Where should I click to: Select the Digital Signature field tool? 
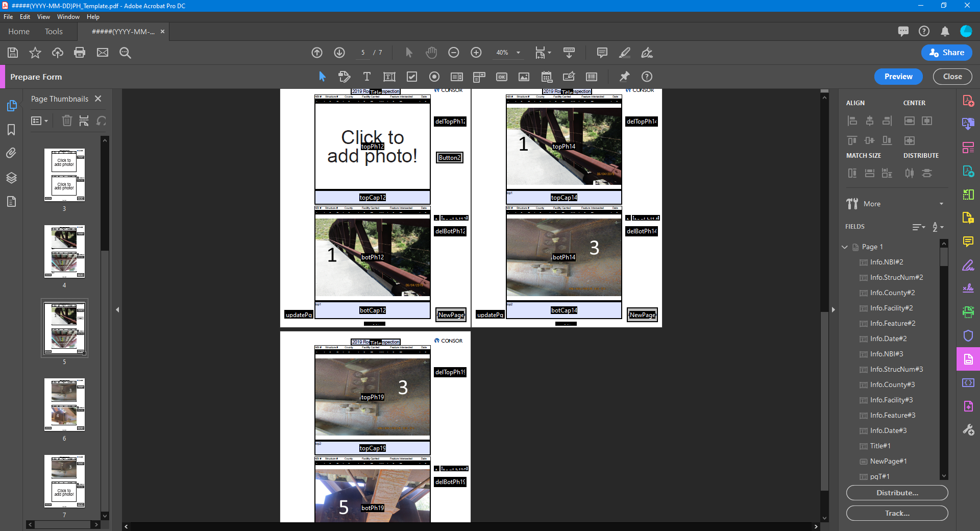click(569, 77)
